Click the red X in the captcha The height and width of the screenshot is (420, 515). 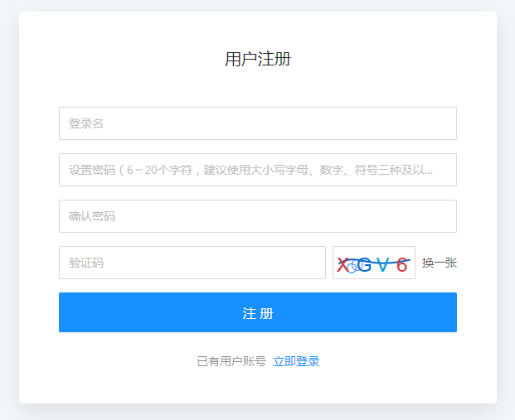(343, 264)
